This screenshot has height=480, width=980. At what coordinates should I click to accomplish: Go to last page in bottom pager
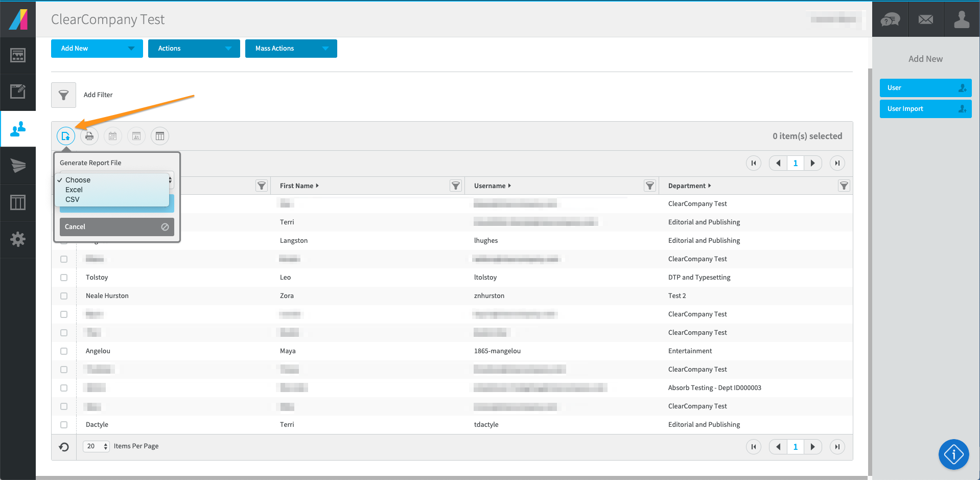[837, 447]
